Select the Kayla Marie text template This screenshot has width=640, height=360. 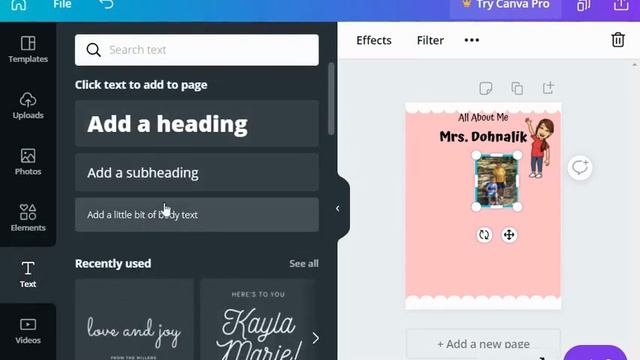[x=258, y=320]
